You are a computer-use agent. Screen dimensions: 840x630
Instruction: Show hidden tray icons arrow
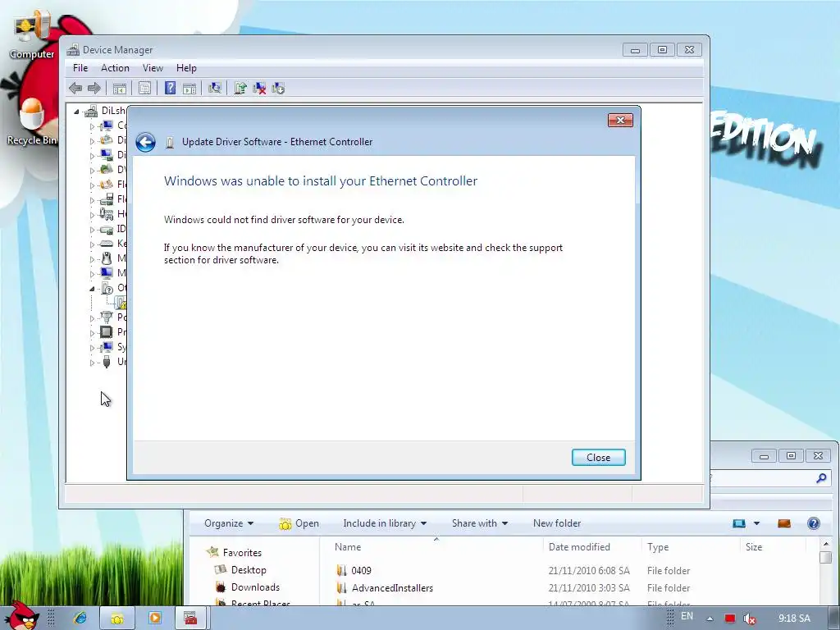710,619
